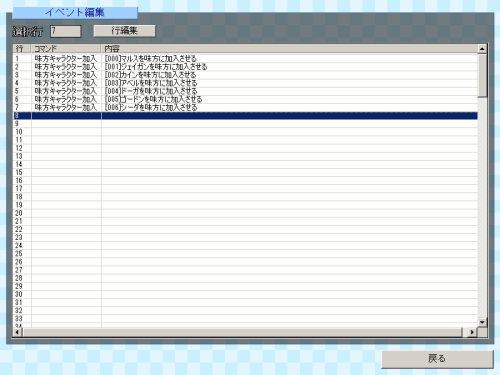Click the 戻る button
Screen dimensions: 500x375
point(437,359)
